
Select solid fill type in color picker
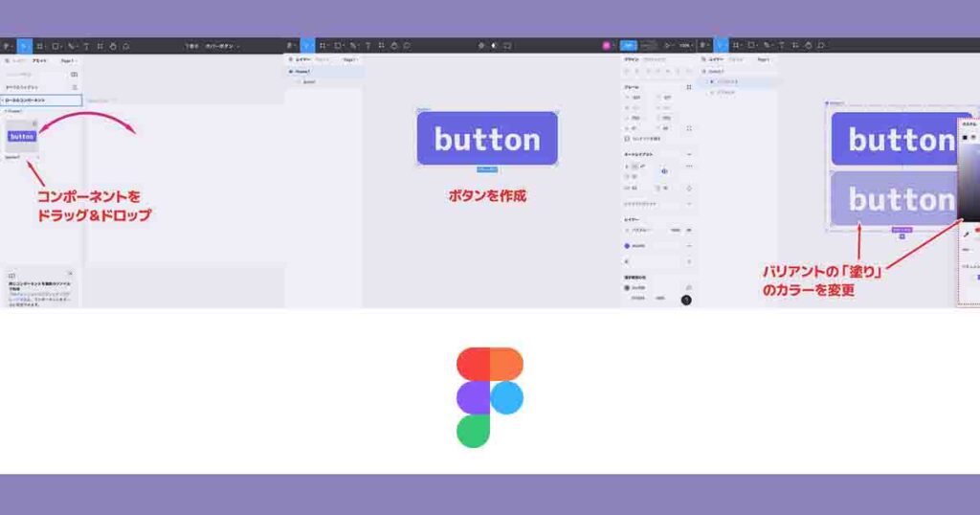(x=965, y=137)
